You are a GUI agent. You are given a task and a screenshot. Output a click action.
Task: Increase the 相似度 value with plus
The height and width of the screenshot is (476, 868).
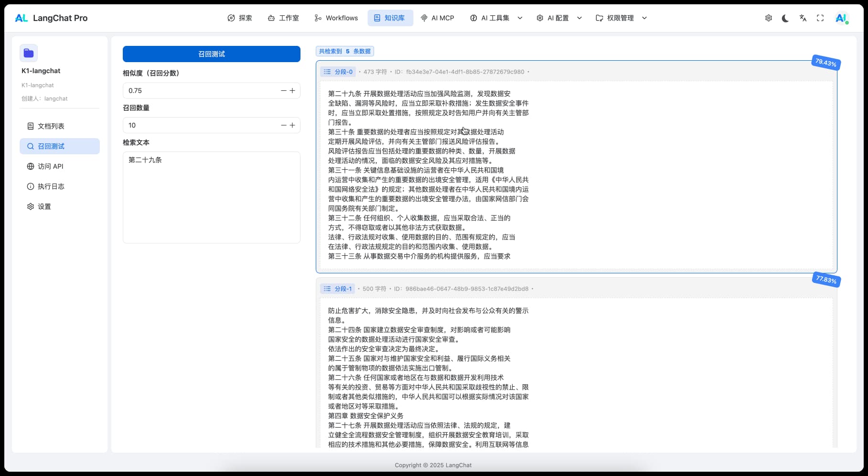coord(292,90)
